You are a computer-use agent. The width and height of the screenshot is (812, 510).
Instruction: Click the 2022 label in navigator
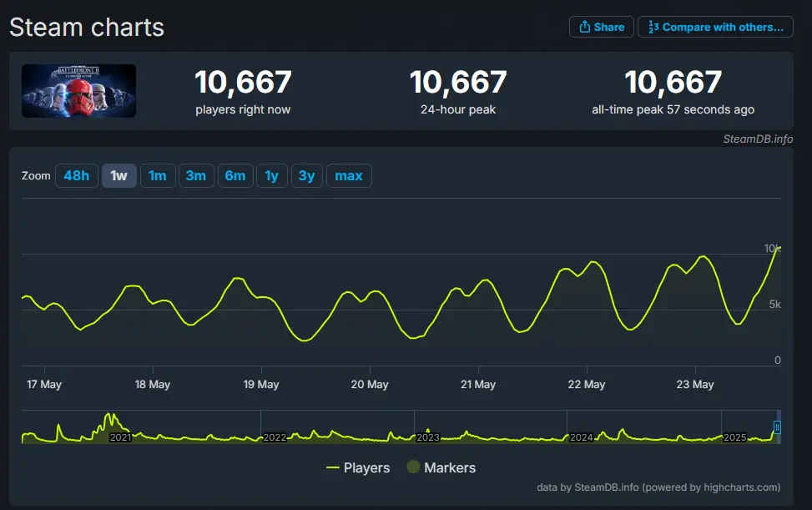pos(275,437)
